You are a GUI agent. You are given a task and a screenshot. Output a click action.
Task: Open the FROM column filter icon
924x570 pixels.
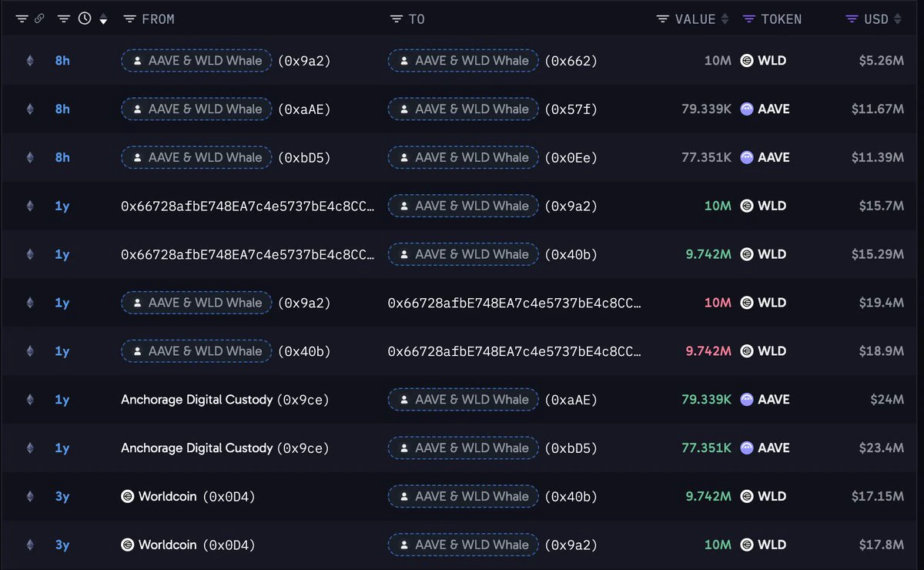(129, 19)
